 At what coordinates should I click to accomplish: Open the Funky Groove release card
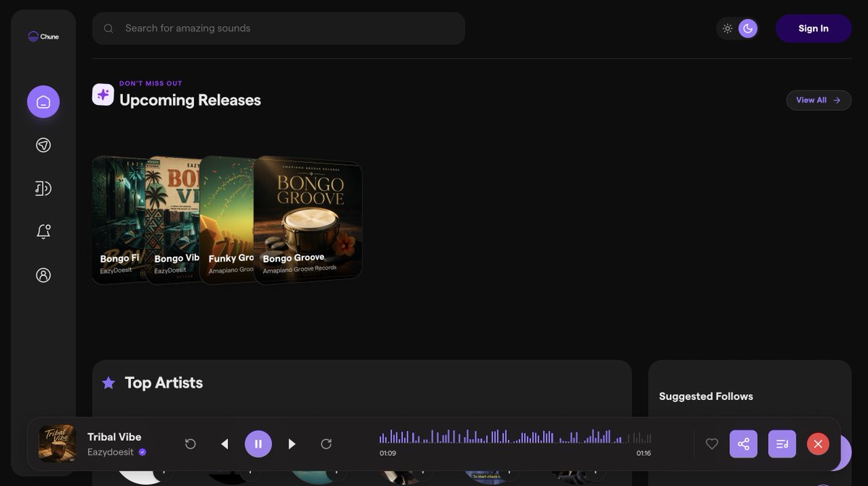(x=226, y=220)
